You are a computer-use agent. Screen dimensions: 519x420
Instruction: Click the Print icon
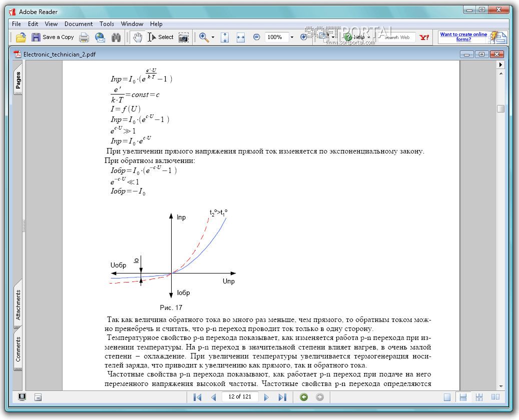tap(84, 37)
